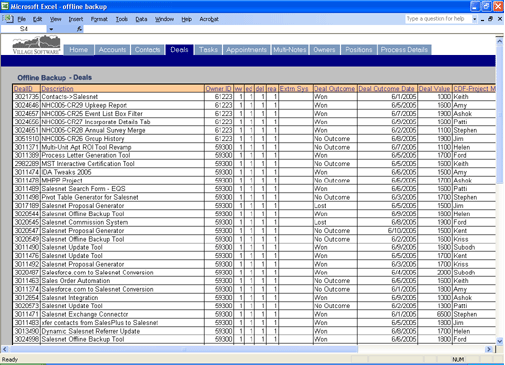Viewport: 505px width, 365px height.
Task: Go to the Process Details tab
Action: click(x=404, y=50)
